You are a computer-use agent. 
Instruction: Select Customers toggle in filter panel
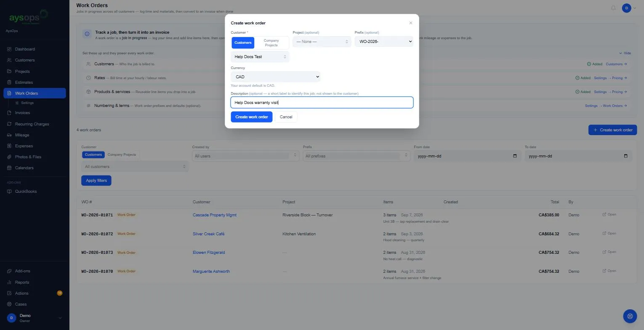pyautogui.click(x=93, y=155)
